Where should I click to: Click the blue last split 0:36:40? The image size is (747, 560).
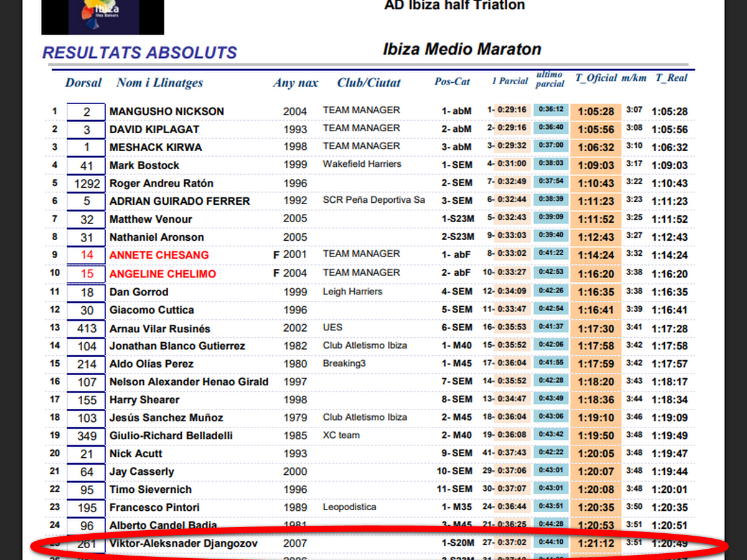(550, 128)
